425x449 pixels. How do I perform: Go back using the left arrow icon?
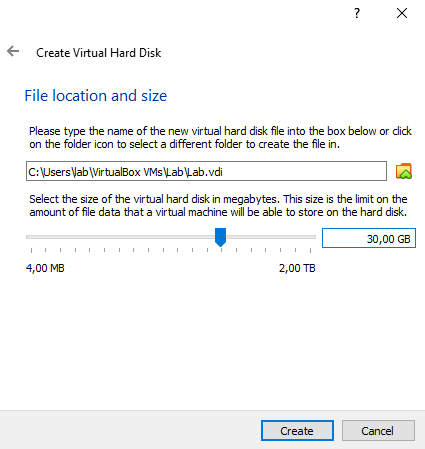pos(13,51)
